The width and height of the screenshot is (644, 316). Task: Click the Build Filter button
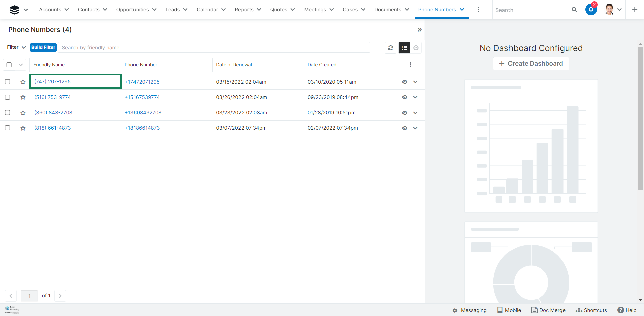pyautogui.click(x=43, y=47)
